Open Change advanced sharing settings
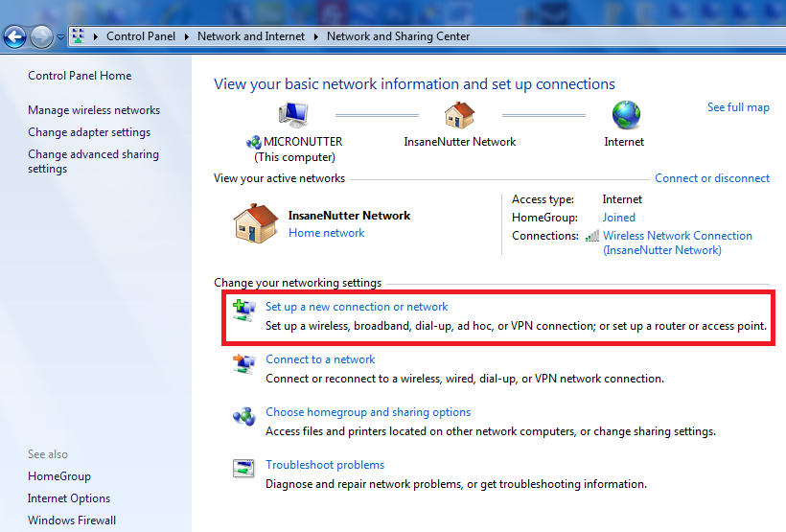 coord(93,161)
